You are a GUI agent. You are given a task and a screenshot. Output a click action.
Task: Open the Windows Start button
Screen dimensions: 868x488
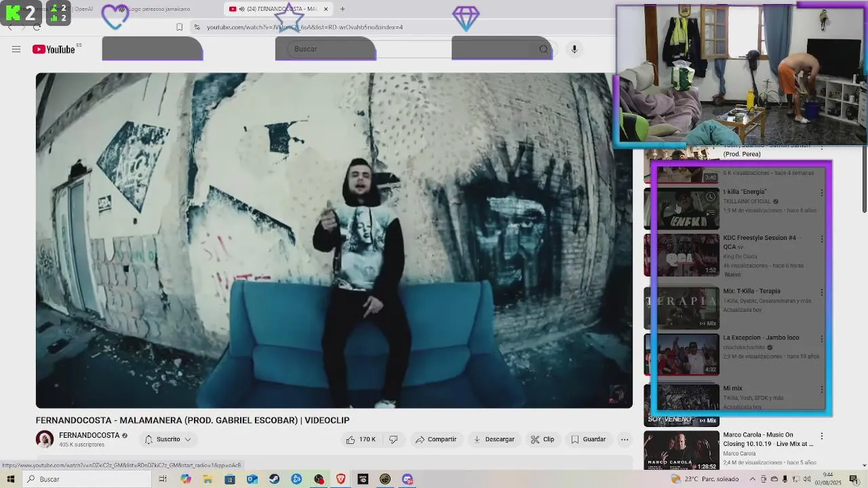click(10, 479)
